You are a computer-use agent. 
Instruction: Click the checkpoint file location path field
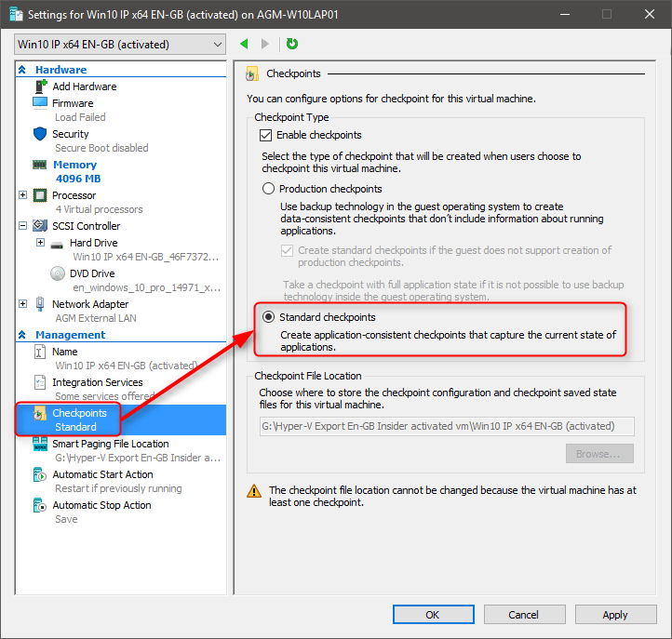[x=447, y=426]
